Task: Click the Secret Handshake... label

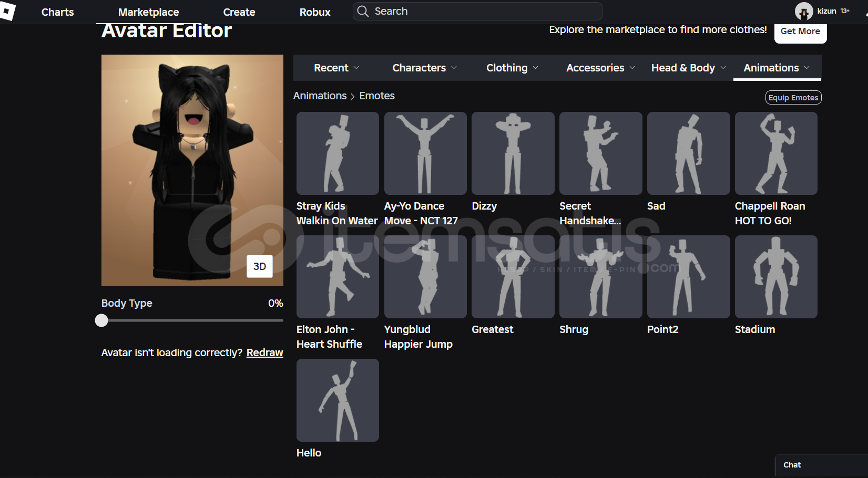Action: coord(590,213)
